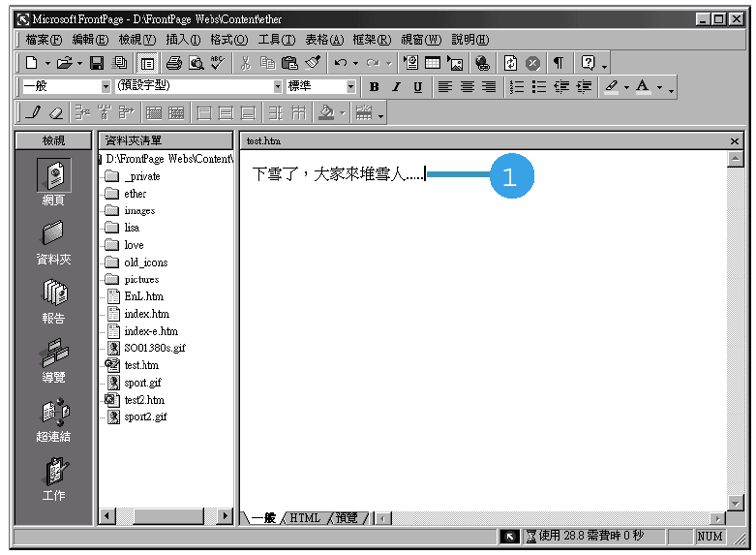Click the Save icon

(97, 63)
